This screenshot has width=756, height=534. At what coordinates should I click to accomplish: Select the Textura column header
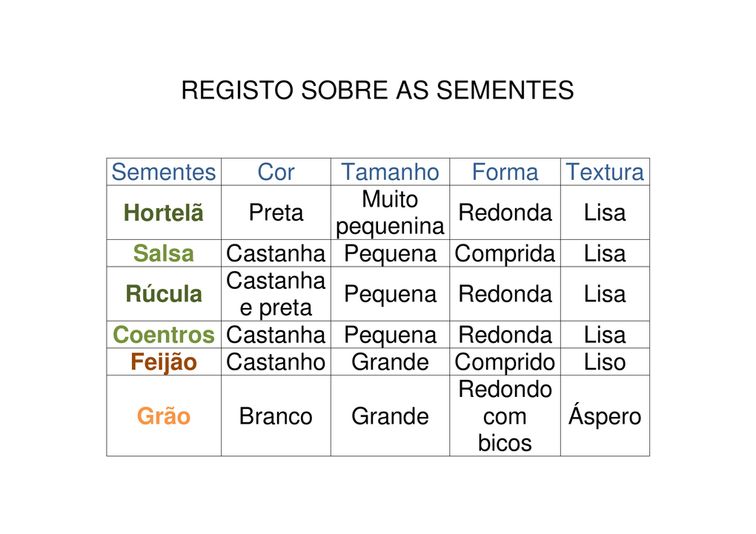coord(605,173)
